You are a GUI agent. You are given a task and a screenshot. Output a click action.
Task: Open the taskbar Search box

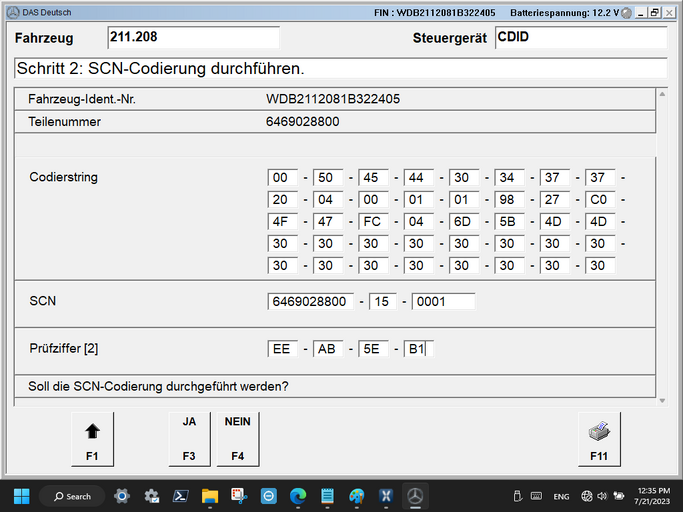click(x=72, y=496)
